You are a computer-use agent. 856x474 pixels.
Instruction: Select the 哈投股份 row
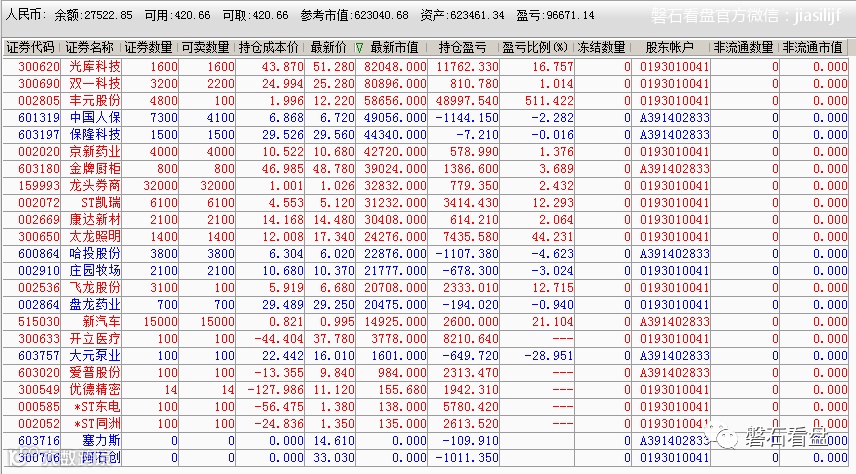coord(425,253)
